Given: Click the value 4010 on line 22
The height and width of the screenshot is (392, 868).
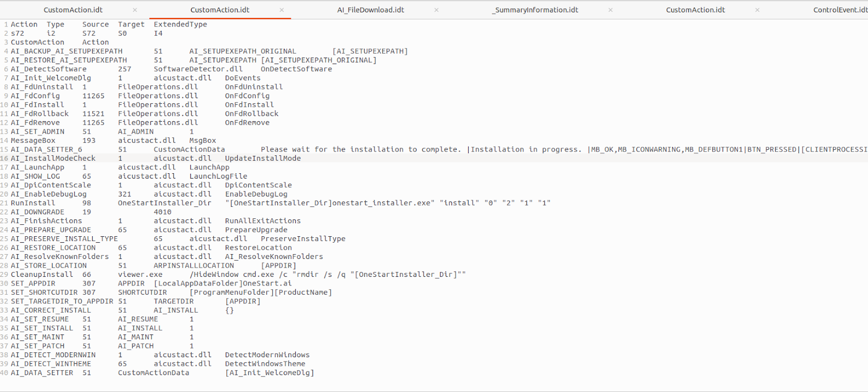Looking at the screenshot, I should (162, 212).
